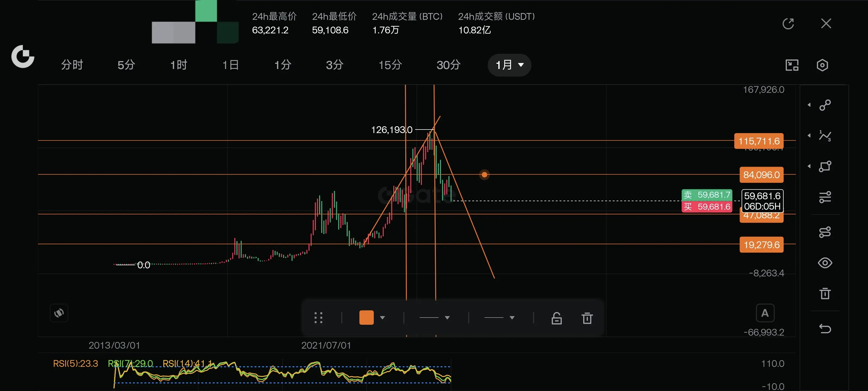868x391 pixels.
Task: Expand the wave tools submenu arrow
Action: (809, 135)
